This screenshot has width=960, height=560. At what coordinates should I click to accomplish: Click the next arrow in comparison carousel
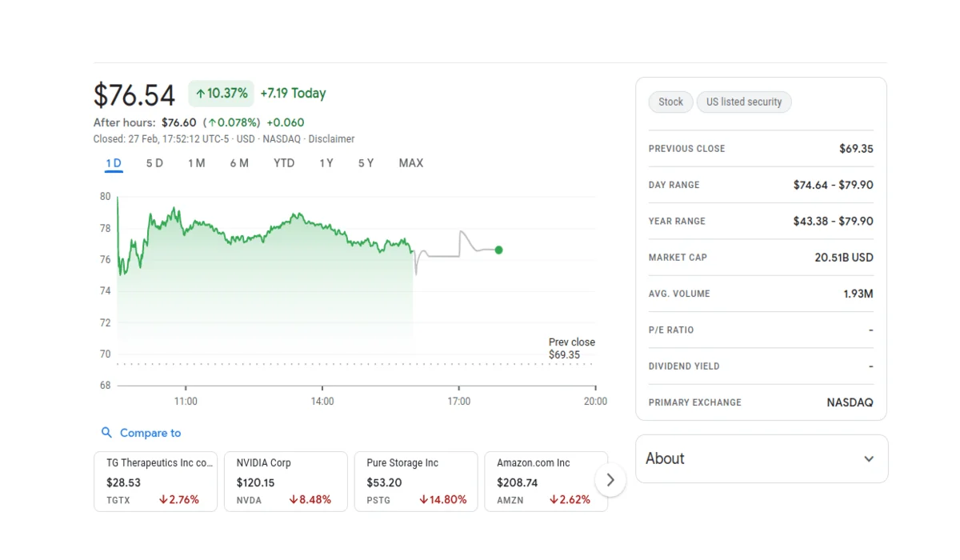pyautogui.click(x=610, y=480)
